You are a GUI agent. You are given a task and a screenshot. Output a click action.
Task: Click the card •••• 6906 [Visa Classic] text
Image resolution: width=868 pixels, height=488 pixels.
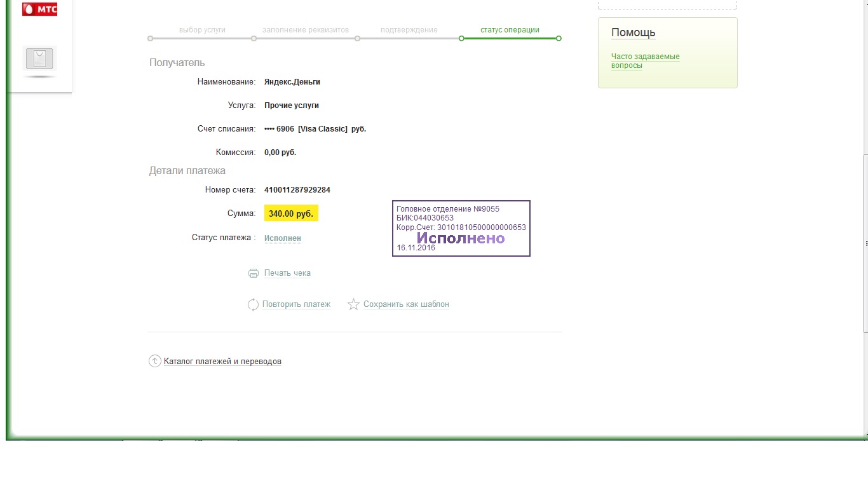click(315, 129)
